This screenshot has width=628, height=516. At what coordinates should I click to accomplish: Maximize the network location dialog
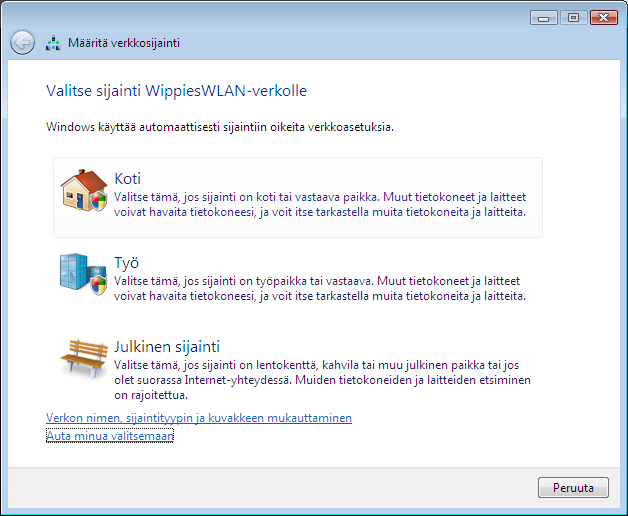573,17
